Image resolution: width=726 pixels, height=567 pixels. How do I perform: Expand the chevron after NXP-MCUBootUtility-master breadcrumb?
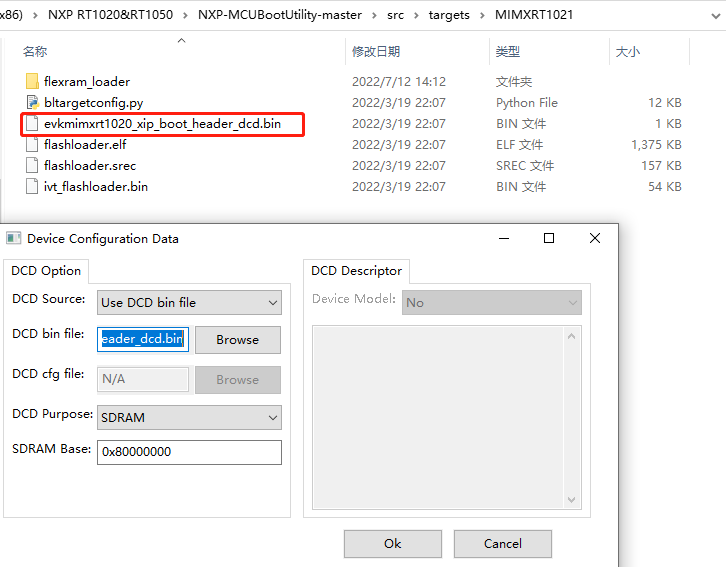pos(374,15)
